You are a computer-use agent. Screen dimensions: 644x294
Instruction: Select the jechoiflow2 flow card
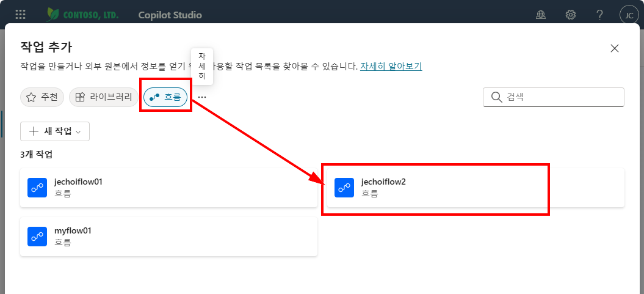coord(476,188)
